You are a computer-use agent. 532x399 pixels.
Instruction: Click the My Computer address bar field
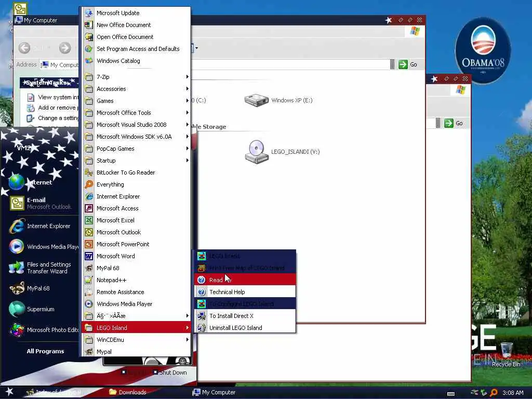(x=217, y=64)
